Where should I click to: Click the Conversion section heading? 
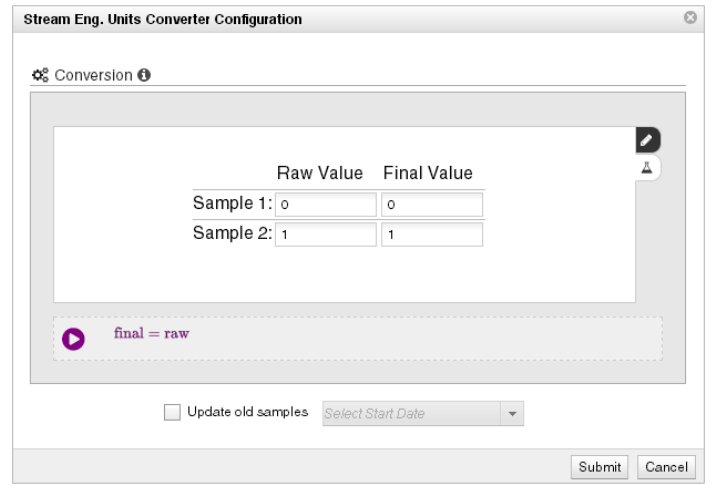pos(93,75)
